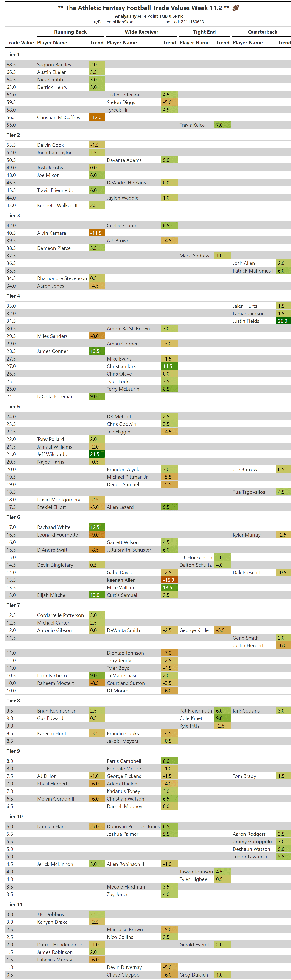291x980 pixels.
Task: Click the Trade Value column header
Action: [x=20, y=43]
